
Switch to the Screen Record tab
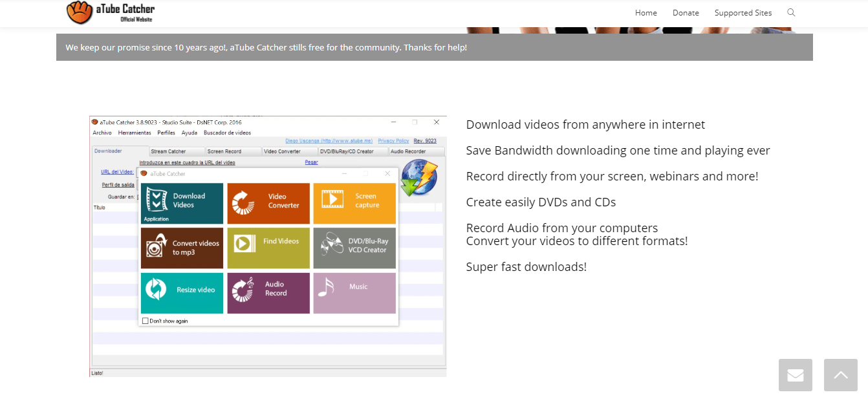click(233, 151)
